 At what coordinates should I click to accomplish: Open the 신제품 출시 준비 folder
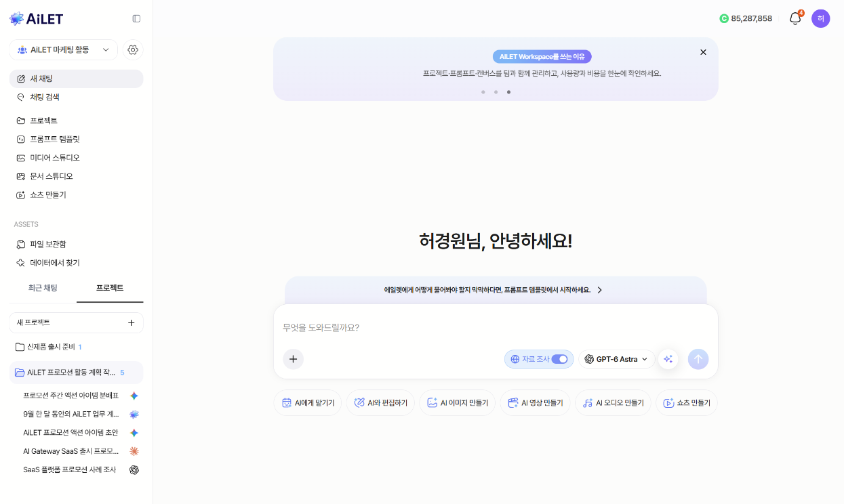point(76,347)
